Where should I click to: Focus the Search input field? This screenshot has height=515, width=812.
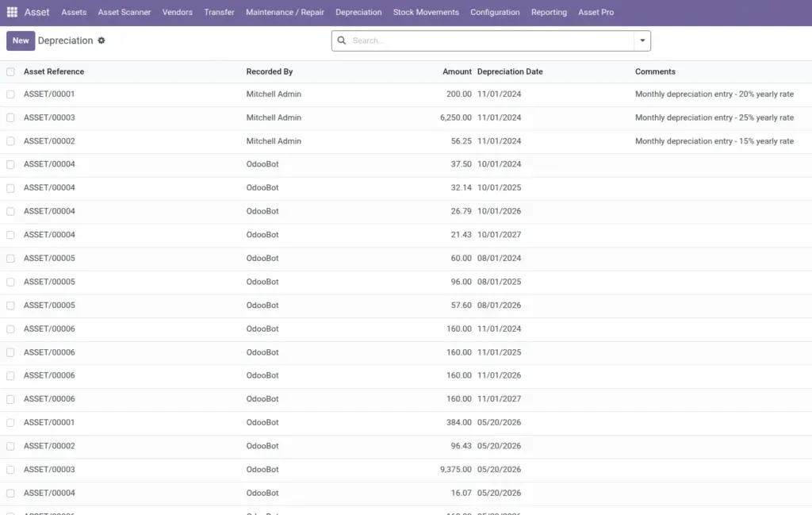pyautogui.click(x=491, y=40)
